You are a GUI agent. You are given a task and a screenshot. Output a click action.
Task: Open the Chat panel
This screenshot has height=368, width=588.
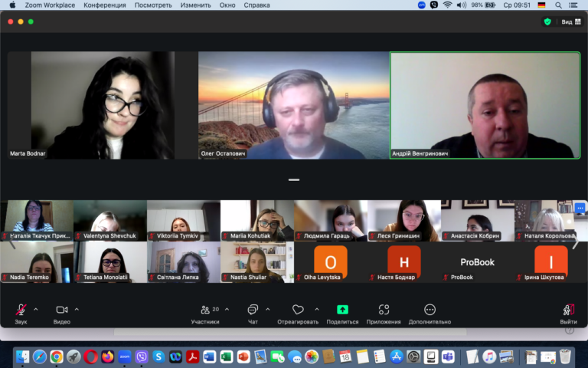[253, 310]
